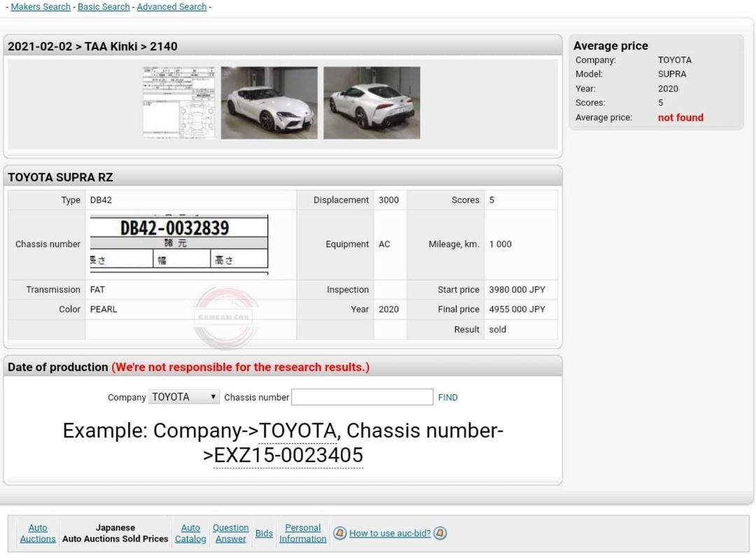Click example chassis EXZ15-0023405 text
Image resolution: width=756 pixels, height=558 pixels.
pyautogui.click(x=288, y=455)
